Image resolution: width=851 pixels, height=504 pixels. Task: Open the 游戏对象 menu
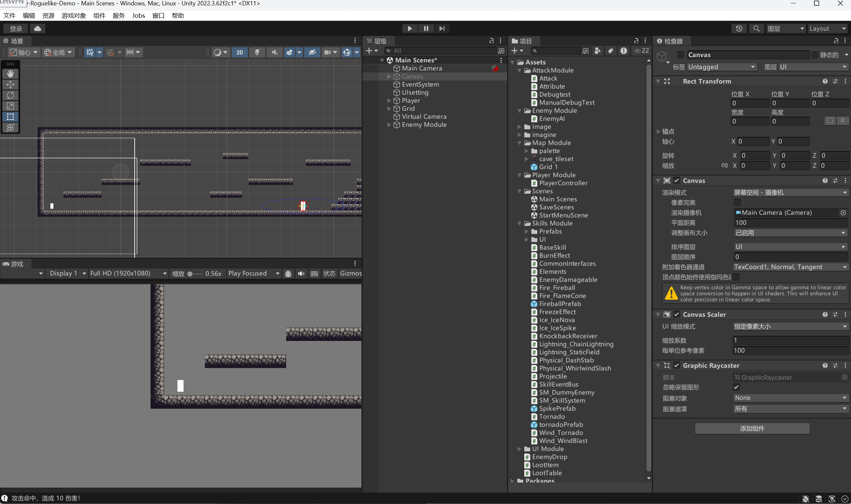click(x=74, y=16)
